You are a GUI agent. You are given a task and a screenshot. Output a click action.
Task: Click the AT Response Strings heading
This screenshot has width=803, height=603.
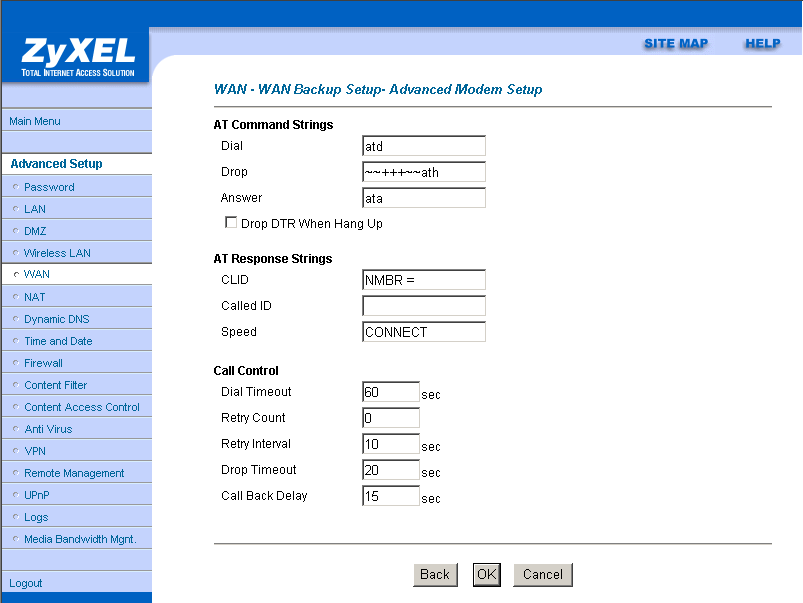coord(273,259)
